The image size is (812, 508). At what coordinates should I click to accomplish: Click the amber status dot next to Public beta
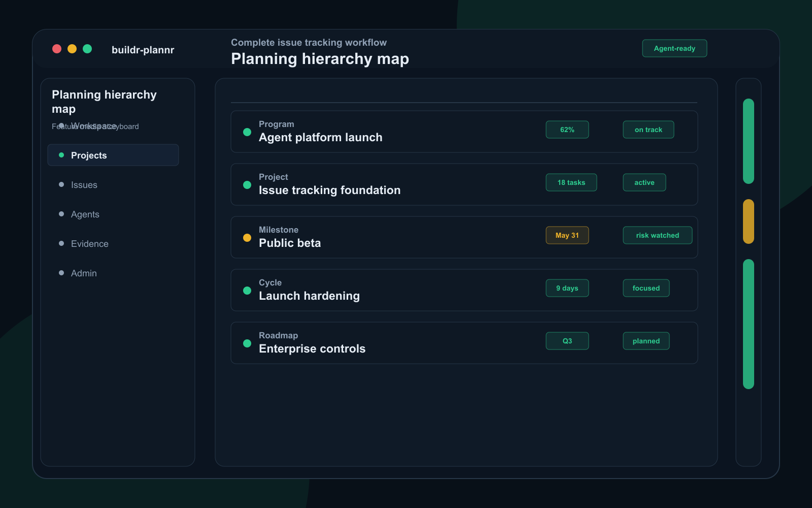[x=247, y=238]
